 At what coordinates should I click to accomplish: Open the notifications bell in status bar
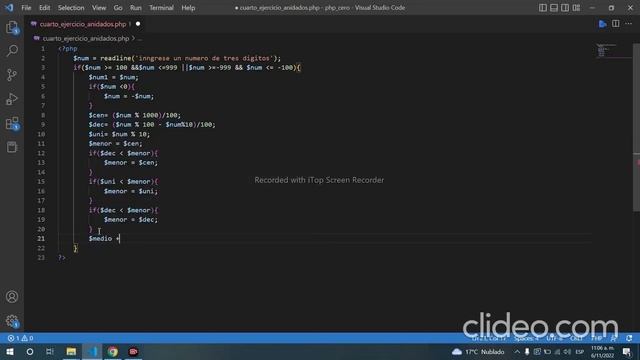(629, 338)
